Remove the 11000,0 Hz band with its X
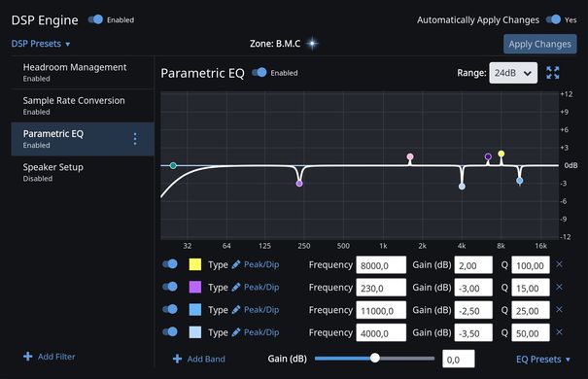Image resolution: width=588 pixels, height=379 pixels. click(559, 309)
